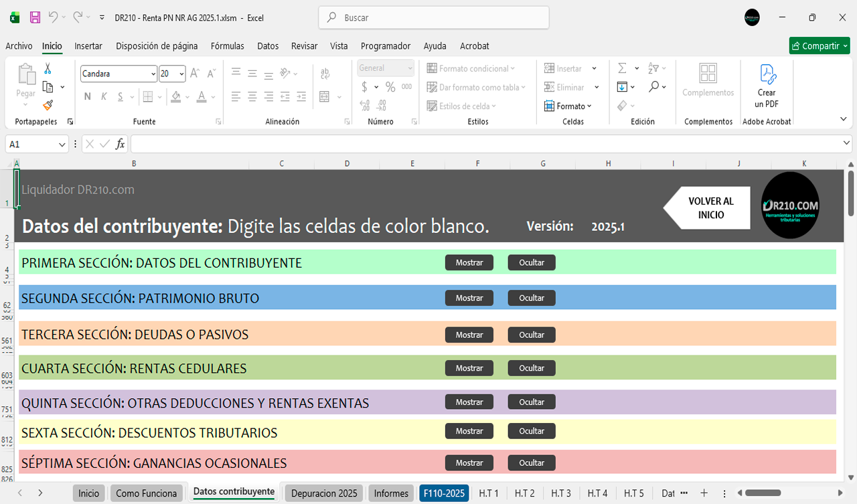Screen dimensions: 857x504
Task: Click the Insert Function fx icon
Action: pyautogui.click(x=121, y=144)
